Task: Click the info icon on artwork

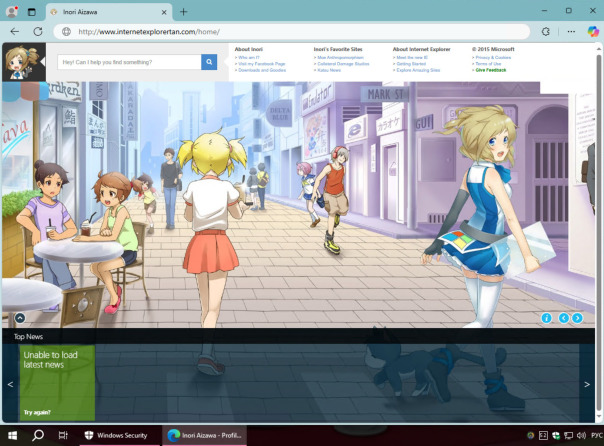Action: click(x=546, y=318)
